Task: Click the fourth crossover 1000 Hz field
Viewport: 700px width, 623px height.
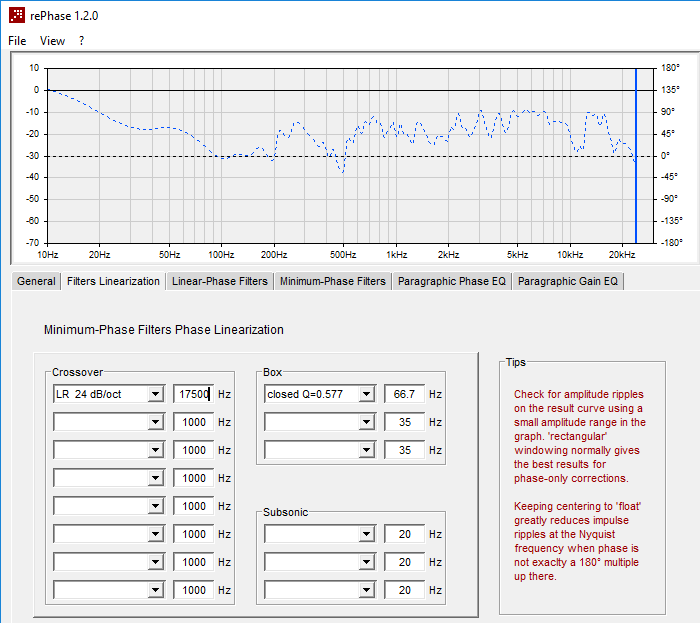Action: click(194, 478)
